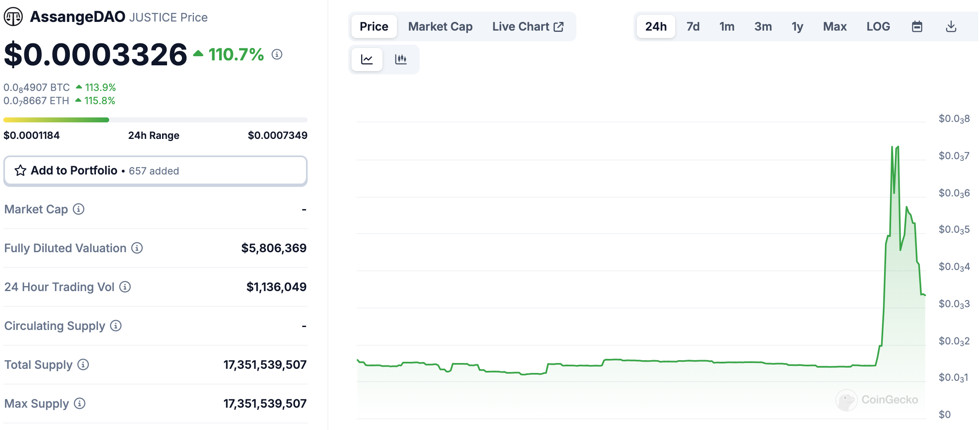
Task: Open the calendar date range picker
Action: (x=917, y=26)
